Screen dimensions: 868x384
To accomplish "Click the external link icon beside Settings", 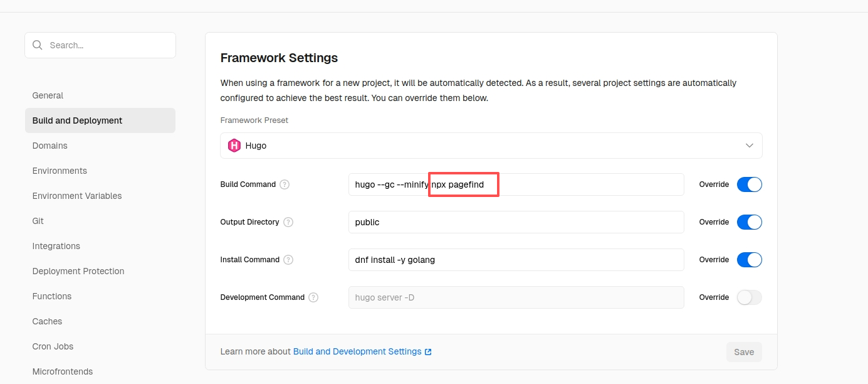I will (x=428, y=352).
